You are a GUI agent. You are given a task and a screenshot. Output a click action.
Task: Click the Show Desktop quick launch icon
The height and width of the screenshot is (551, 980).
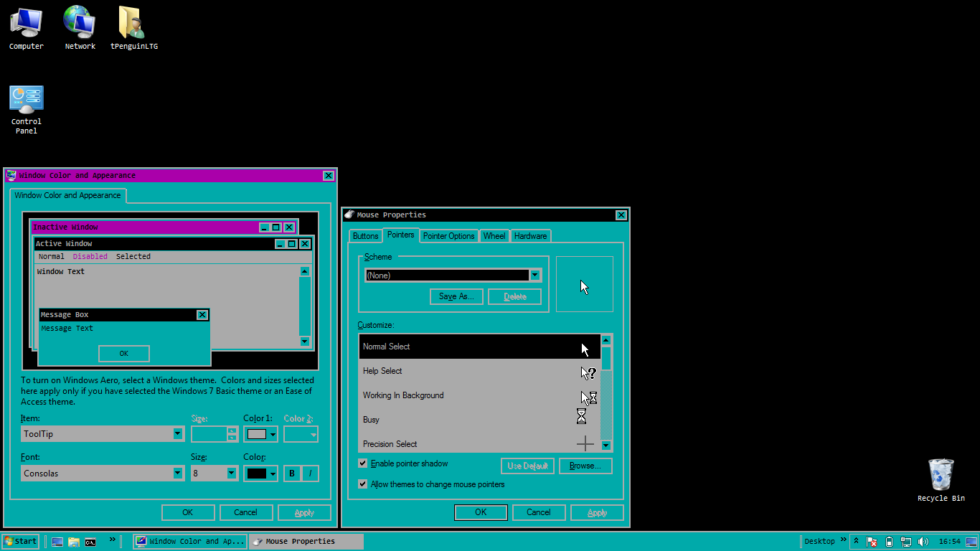(57, 542)
